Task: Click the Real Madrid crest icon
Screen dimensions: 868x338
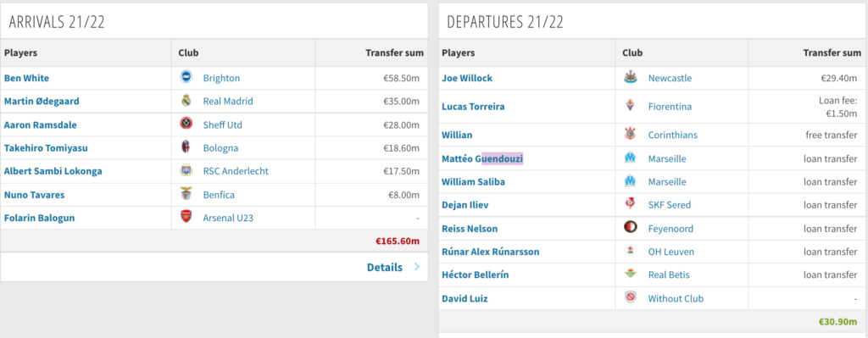Action: (186, 101)
